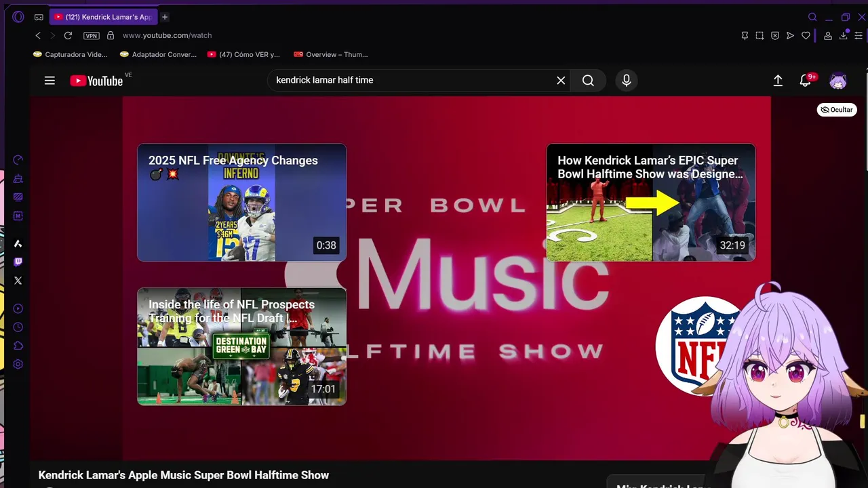The width and height of the screenshot is (868, 488).
Task: Open extensions puzzle icon in sidebar
Action: [18, 346]
